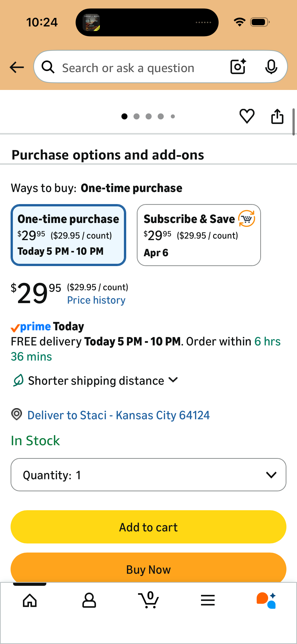Jump to second image carousel dot
The image size is (297, 644).
click(137, 116)
